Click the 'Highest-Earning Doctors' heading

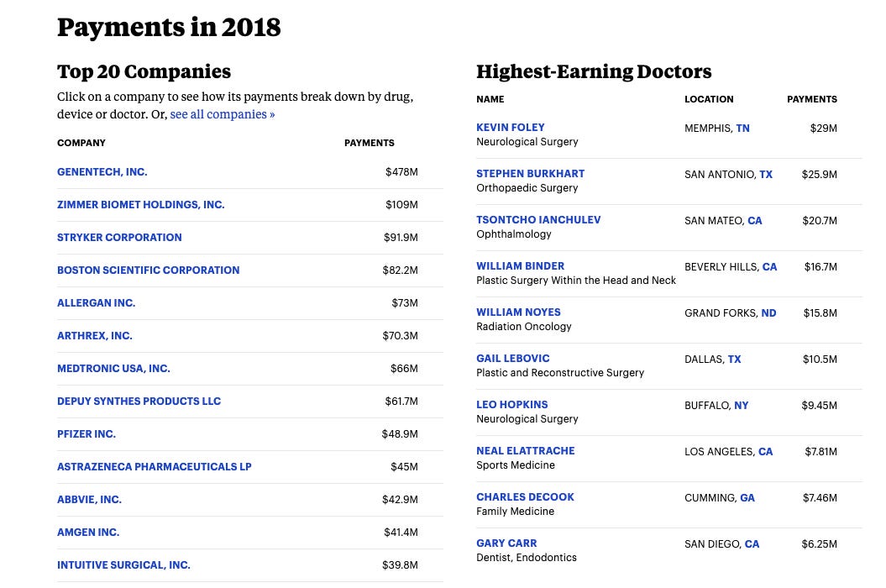594,71
